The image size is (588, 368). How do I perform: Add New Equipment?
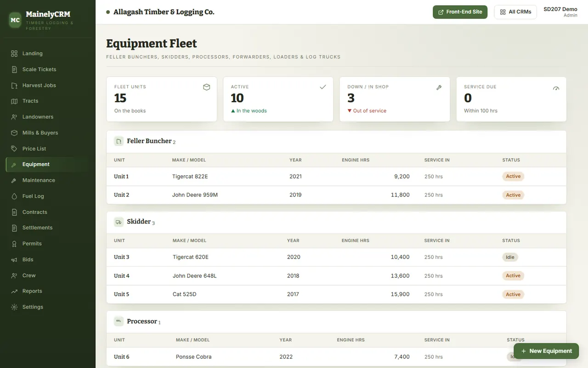[546, 351]
